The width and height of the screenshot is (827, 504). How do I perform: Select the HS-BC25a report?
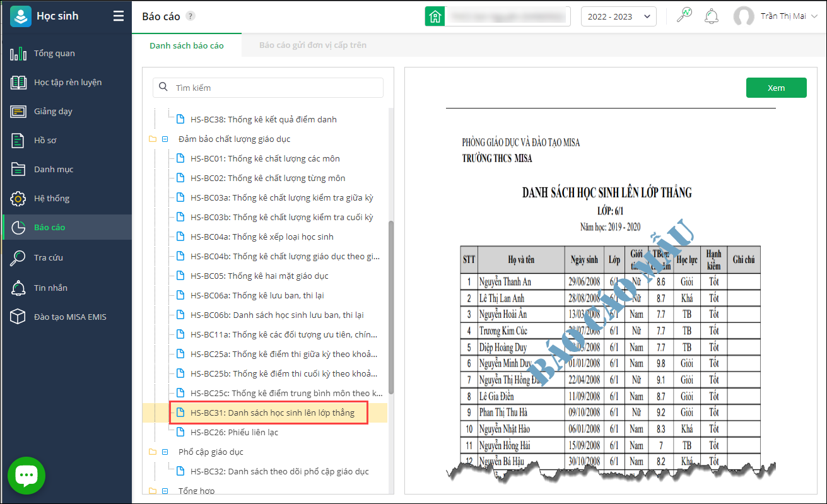(284, 355)
